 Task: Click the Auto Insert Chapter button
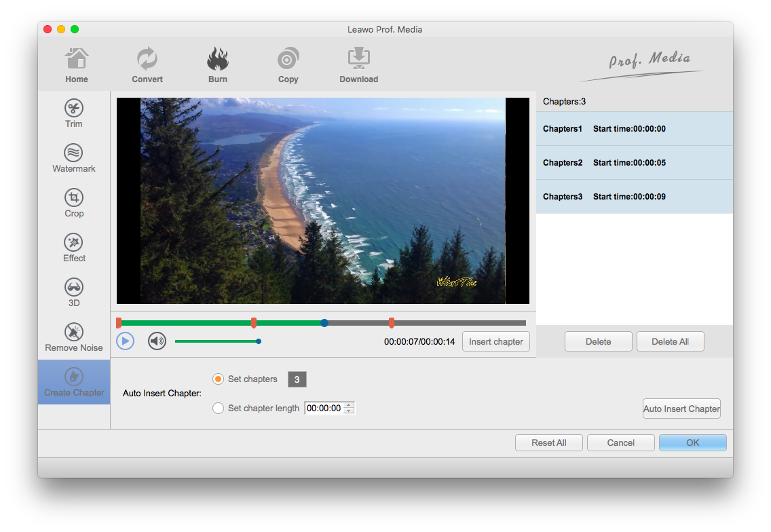pos(681,408)
